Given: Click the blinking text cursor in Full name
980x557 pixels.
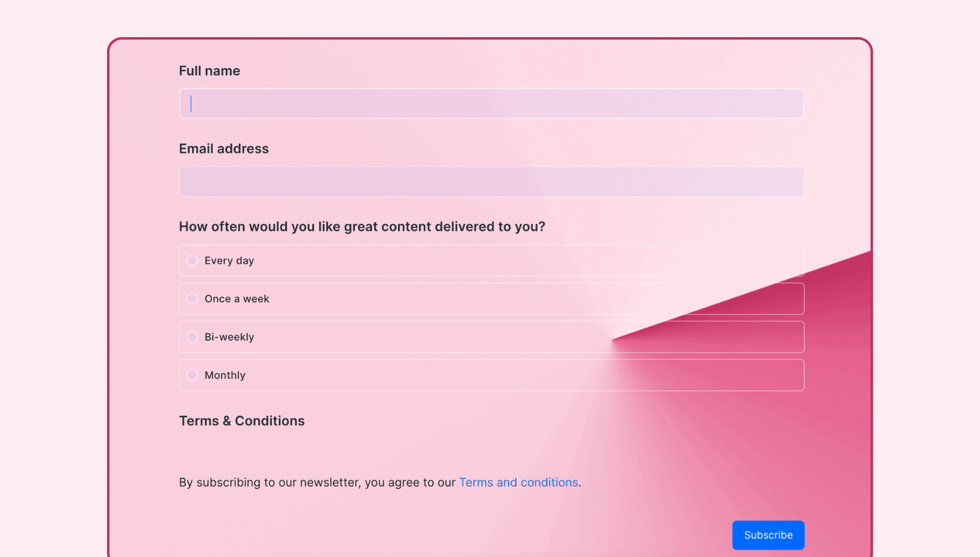Looking at the screenshot, I should tap(191, 103).
